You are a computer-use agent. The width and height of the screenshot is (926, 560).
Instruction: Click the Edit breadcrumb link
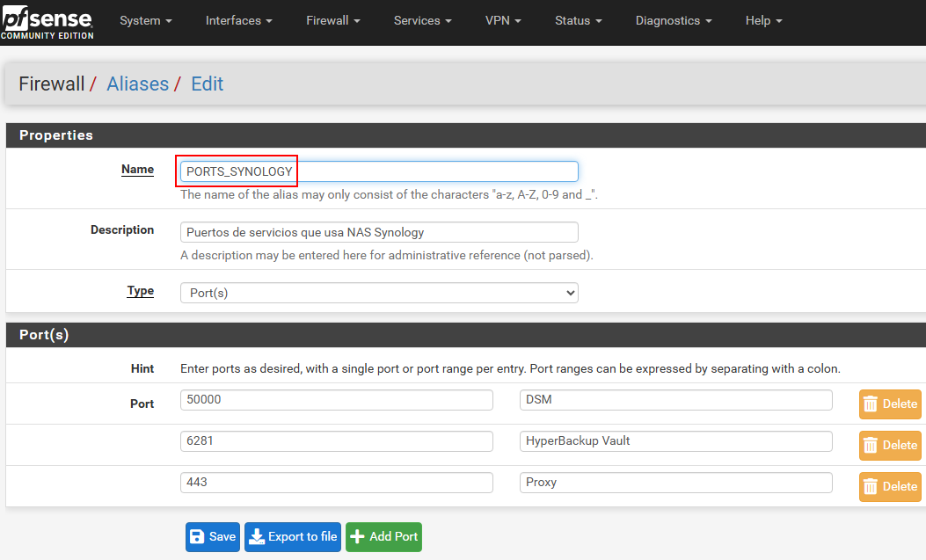(x=208, y=84)
